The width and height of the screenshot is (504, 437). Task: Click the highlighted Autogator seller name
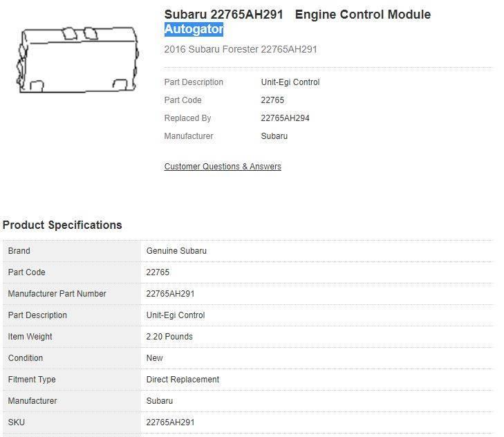[x=194, y=30]
